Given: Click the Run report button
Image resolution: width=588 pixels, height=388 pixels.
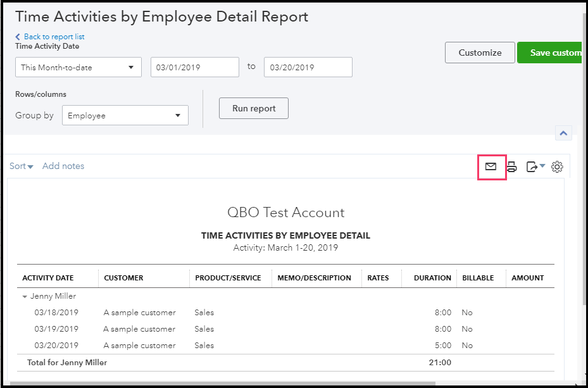Looking at the screenshot, I should click(x=254, y=108).
